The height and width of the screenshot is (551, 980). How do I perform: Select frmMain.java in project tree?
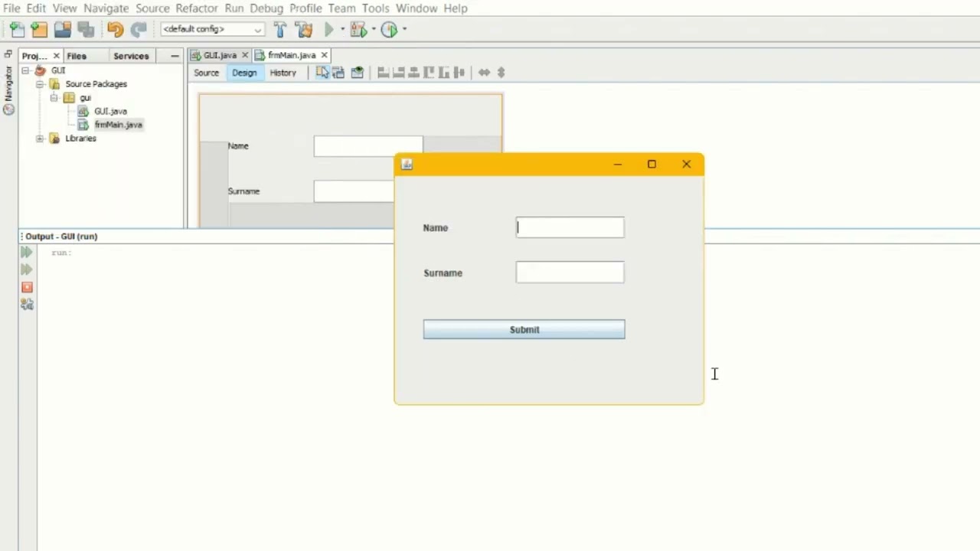(x=118, y=125)
